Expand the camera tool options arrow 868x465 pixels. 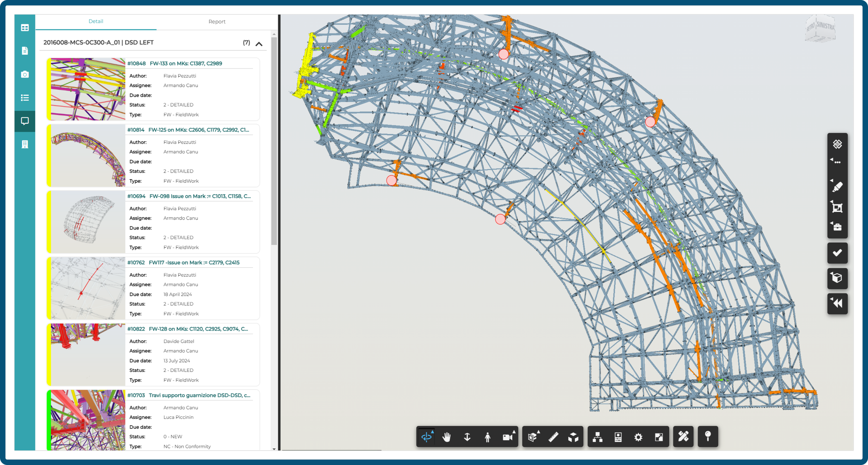513,431
